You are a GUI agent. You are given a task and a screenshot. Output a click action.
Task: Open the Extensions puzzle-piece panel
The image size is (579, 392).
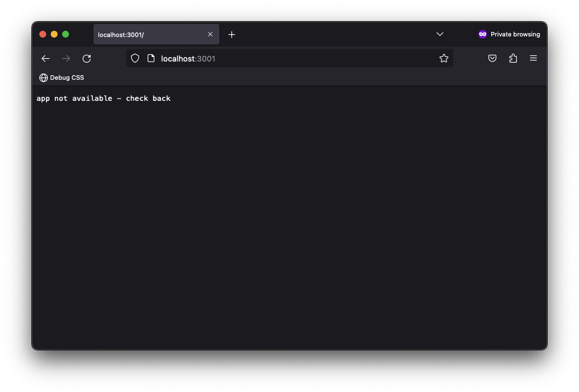513,58
